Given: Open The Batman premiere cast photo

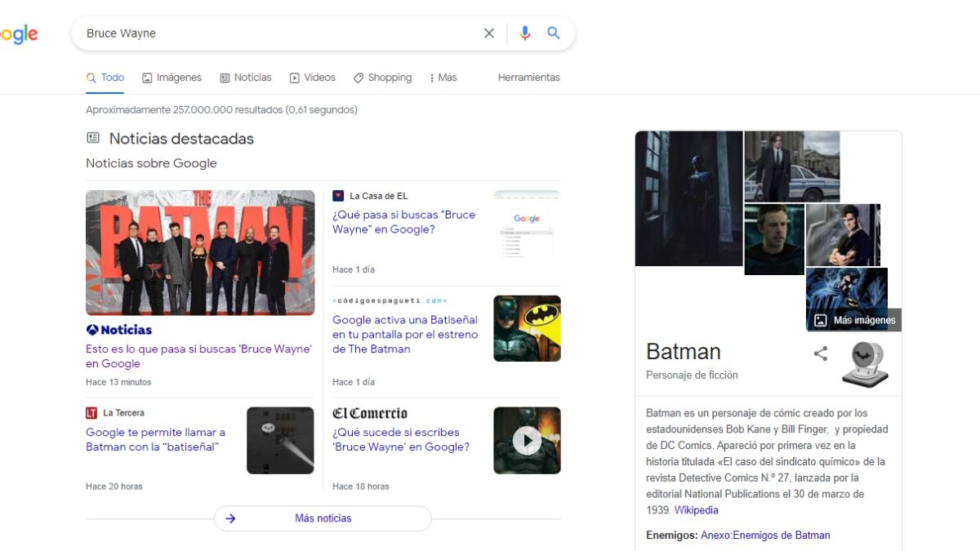Looking at the screenshot, I should coord(200,252).
